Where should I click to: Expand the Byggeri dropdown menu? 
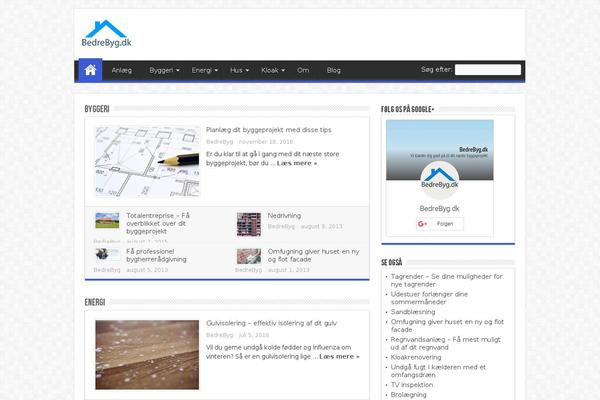[x=164, y=70]
